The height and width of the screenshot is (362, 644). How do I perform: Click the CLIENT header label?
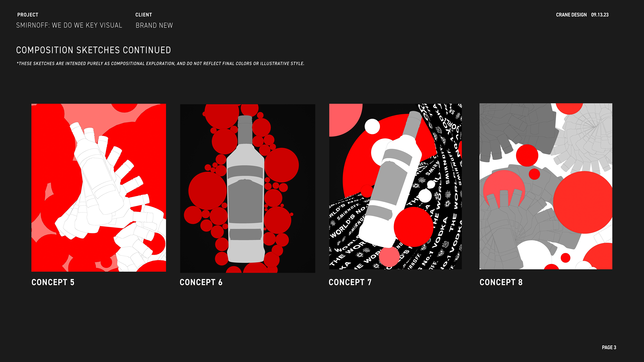pyautogui.click(x=144, y=15)
